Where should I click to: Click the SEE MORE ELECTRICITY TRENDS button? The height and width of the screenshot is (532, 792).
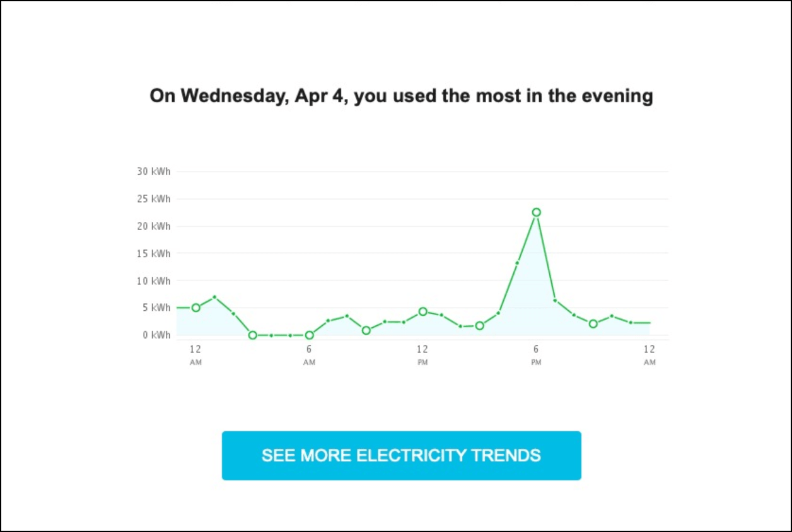(x=401, y=455)
